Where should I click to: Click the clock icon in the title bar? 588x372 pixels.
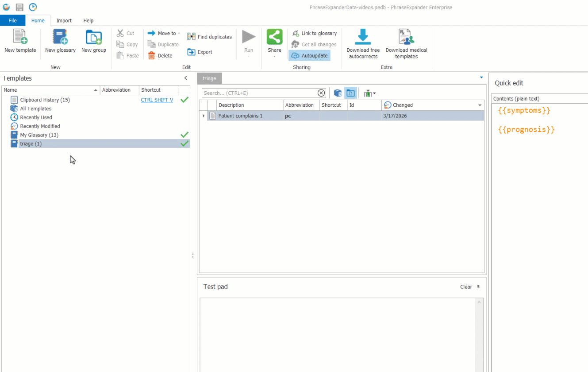[33, 7]
